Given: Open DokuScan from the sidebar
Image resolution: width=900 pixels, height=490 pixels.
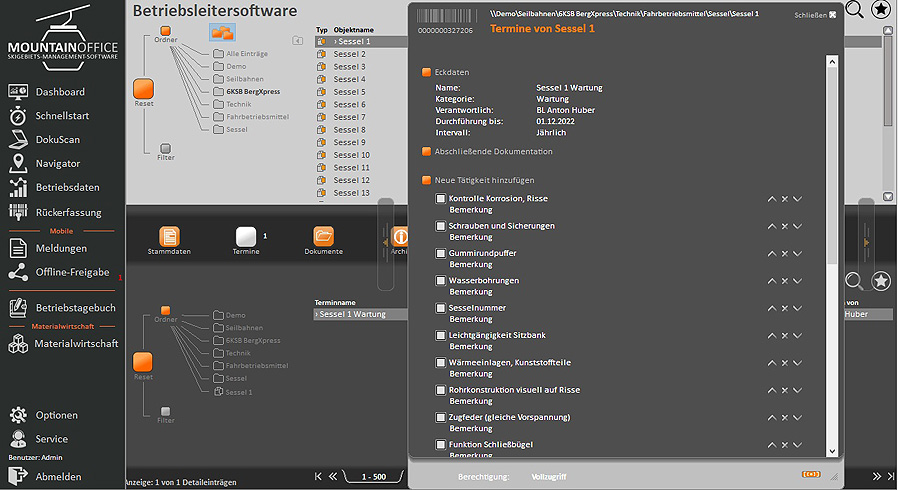Looking at the screenshot, I should tap(57, 140).
